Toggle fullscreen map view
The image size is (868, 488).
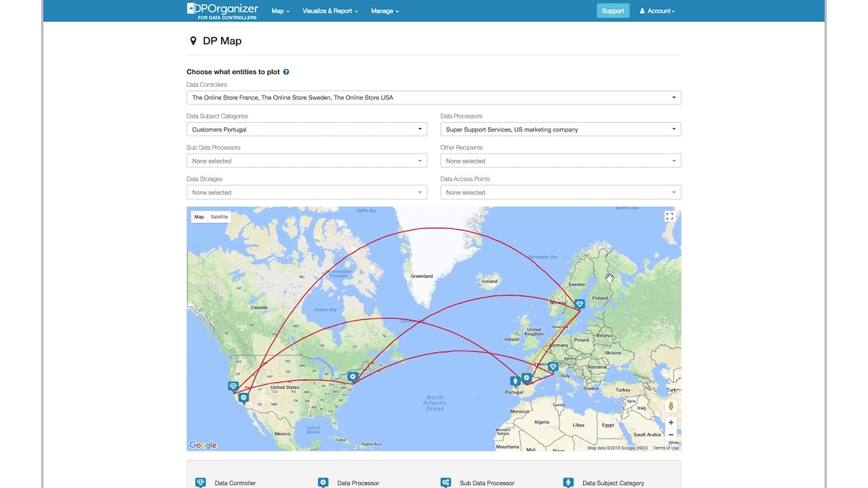click(669, 216)
